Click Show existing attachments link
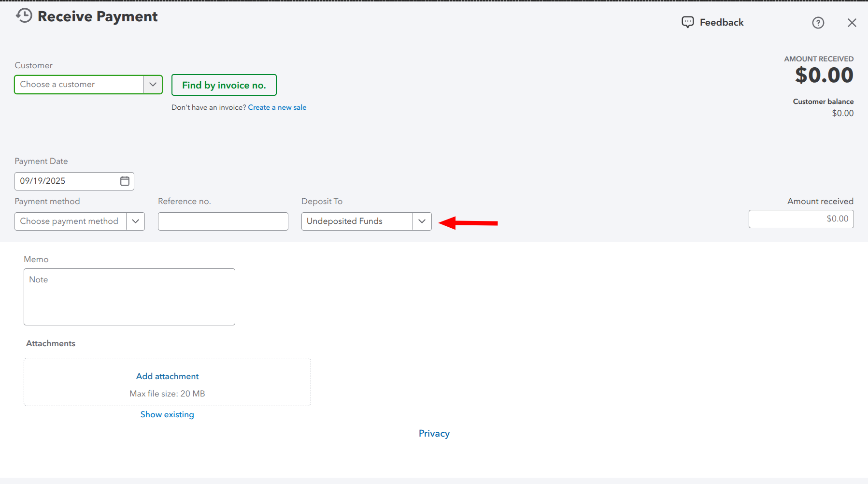This screenshot has width=868, height=484. tap(167, 414)
